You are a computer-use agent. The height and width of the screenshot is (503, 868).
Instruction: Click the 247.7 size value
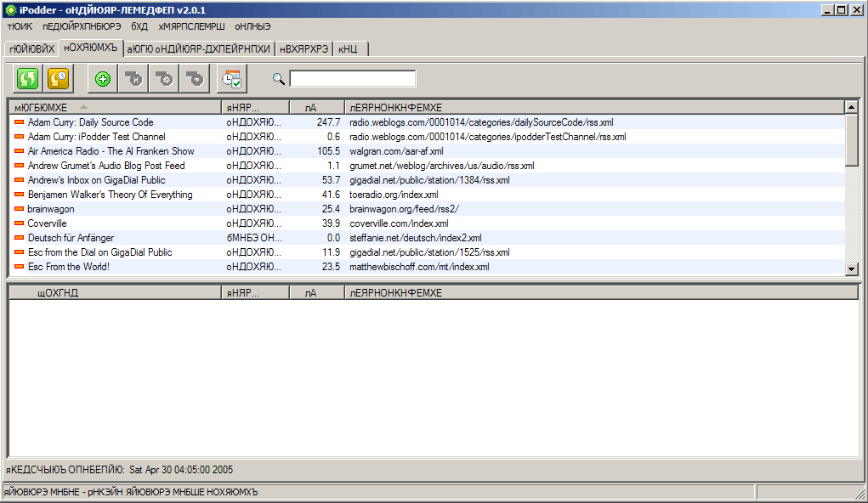(328, 122)
